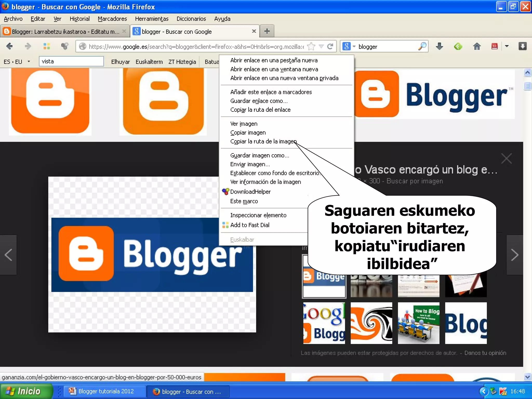Click the 'Danos tu opinión' link

[485, 353]
